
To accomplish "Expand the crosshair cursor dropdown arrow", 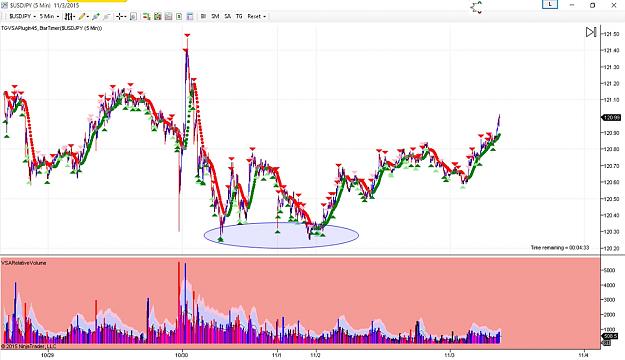I will click(125, 16).
